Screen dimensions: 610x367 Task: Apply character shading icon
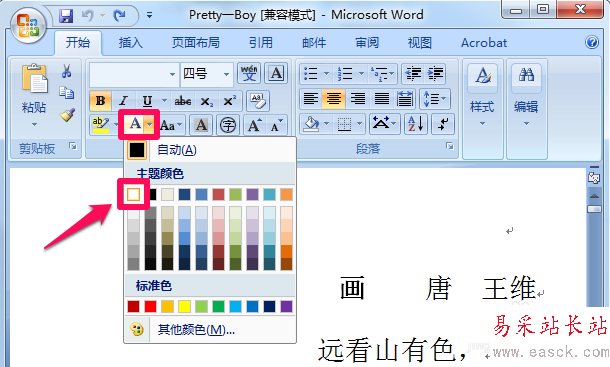(201, 125)
